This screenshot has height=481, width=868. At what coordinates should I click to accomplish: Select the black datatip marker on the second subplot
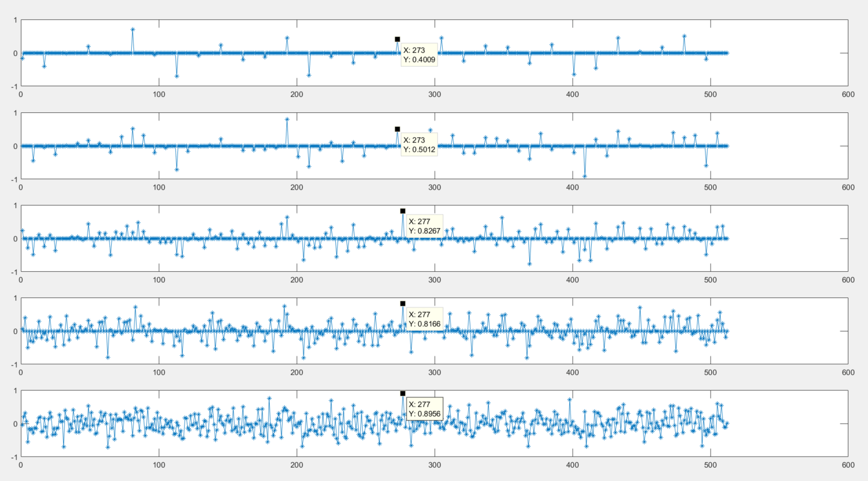pos(396,130)
